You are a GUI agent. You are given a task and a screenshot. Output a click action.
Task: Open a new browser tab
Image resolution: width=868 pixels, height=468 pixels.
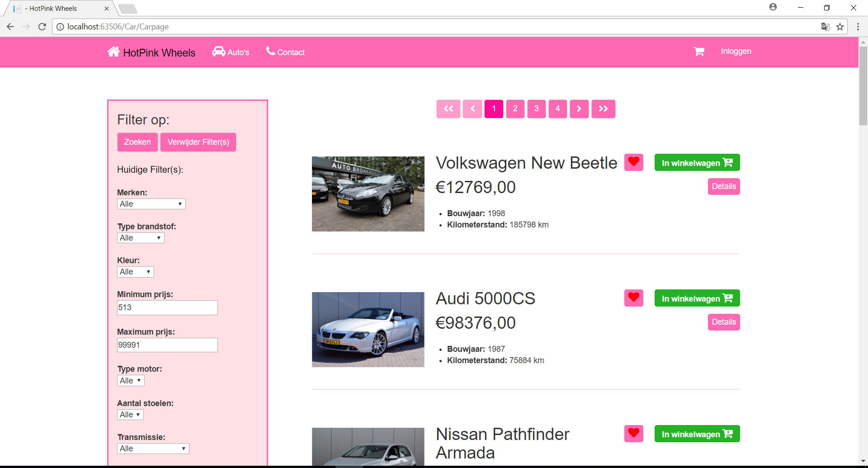pyautogui.click(x=127, y=9)
